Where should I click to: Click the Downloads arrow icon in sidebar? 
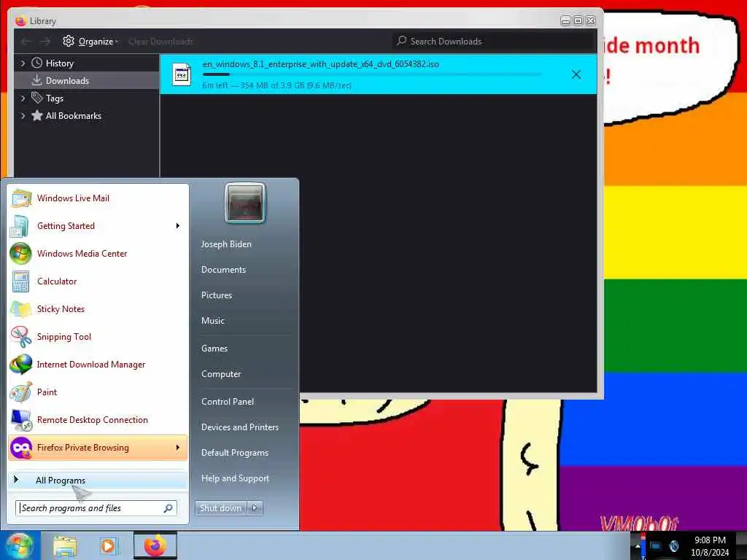pyautogui.click(x=36, y=80)
